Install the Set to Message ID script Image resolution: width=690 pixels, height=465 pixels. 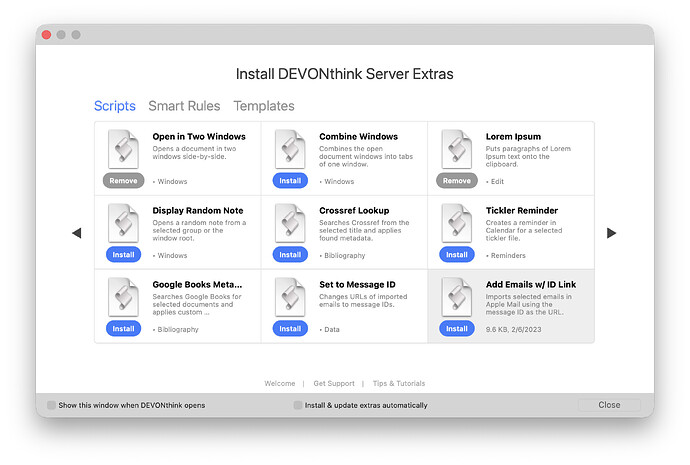tap(290, 329)
